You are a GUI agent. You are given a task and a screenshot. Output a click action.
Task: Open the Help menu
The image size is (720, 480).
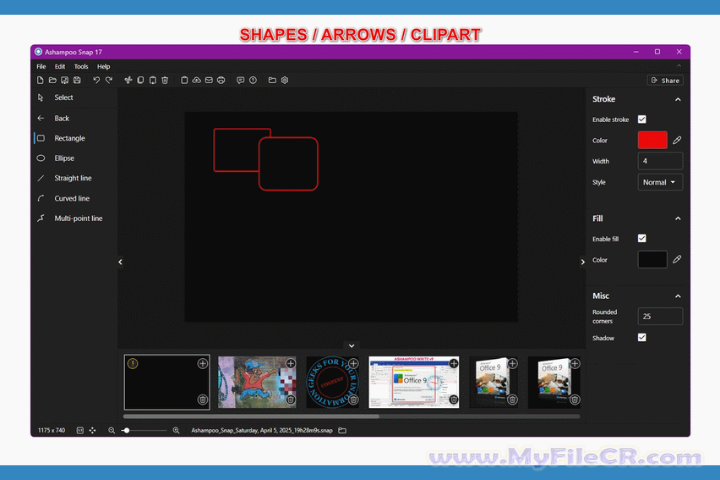(104, 67)
